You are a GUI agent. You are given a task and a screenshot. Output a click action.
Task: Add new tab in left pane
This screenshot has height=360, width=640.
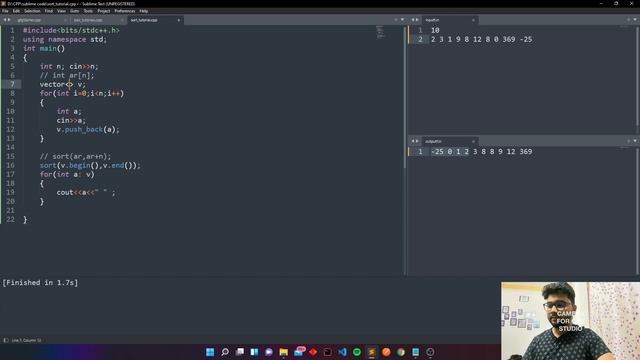[396, 20]
